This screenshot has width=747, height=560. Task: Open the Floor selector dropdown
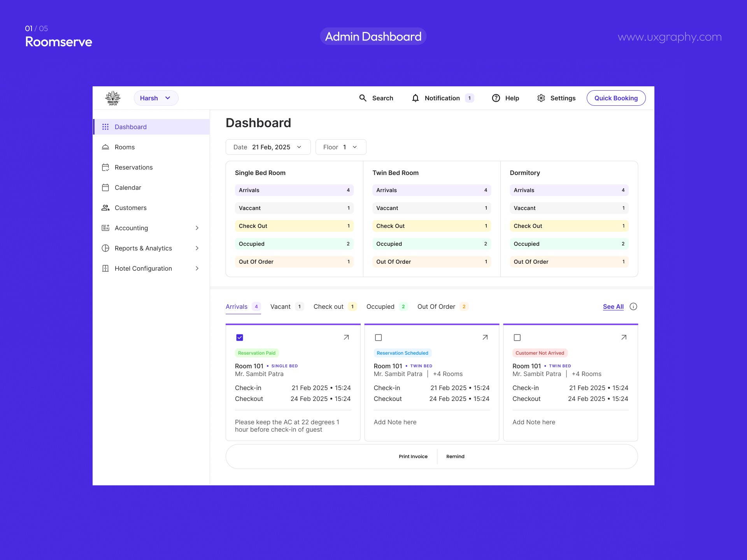click(x=340, y=147)
